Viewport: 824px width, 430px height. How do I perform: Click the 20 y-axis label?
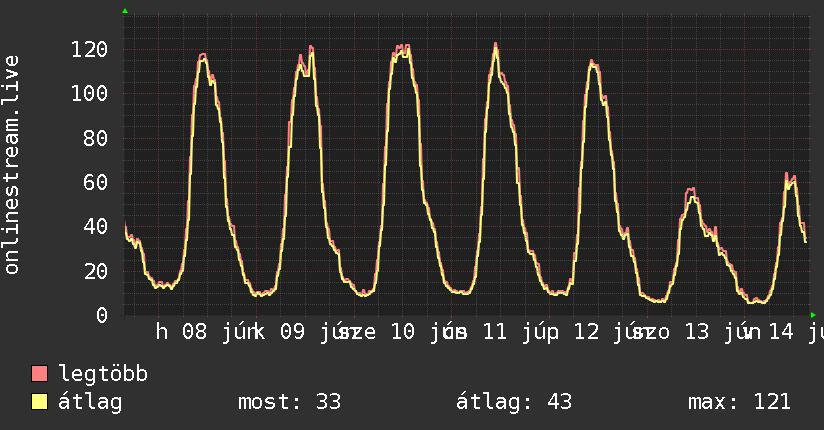tap(96, 272)
